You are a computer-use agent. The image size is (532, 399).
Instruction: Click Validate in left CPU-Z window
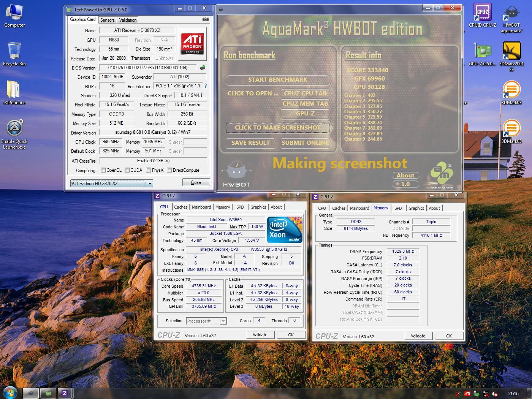[260, 335]
